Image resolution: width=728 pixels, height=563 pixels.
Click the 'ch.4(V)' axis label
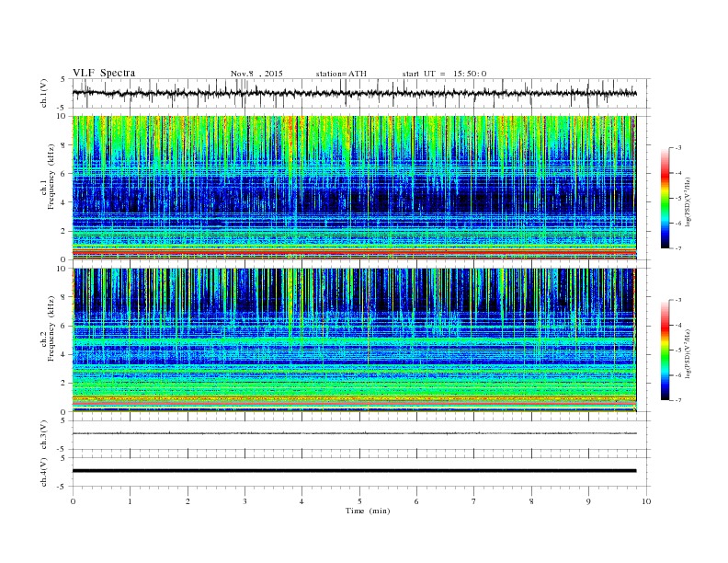[x=44, y=472]
